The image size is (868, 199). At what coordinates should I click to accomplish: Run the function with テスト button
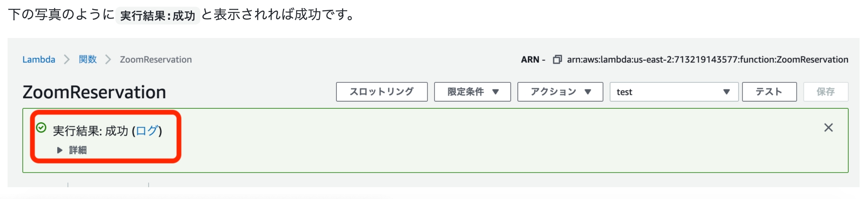pos(769,92)
